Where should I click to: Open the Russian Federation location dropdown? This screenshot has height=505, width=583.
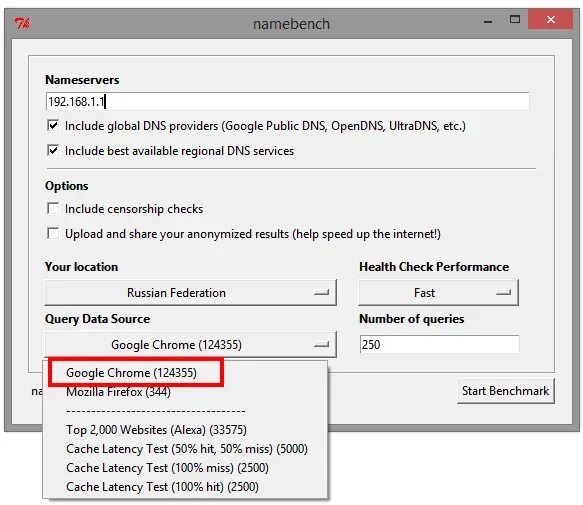(190, 293)
